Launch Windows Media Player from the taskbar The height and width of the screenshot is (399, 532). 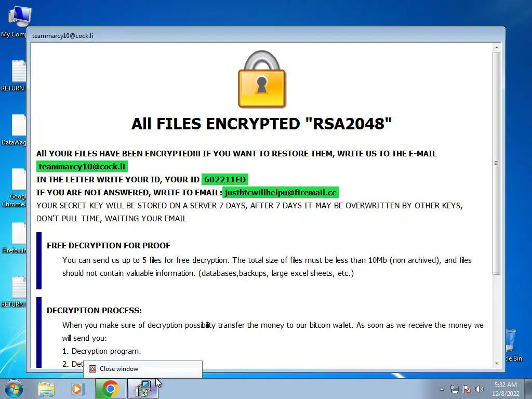pos(77,389)
